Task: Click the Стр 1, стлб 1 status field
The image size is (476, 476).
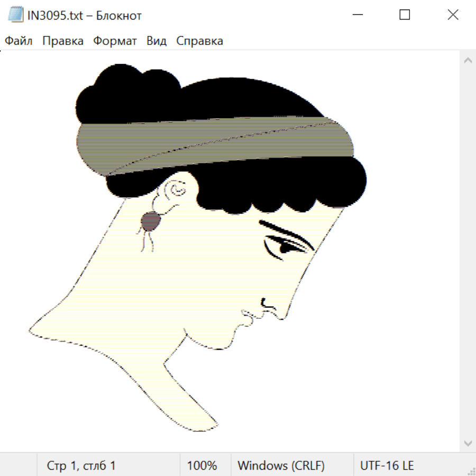Action: 81,465
